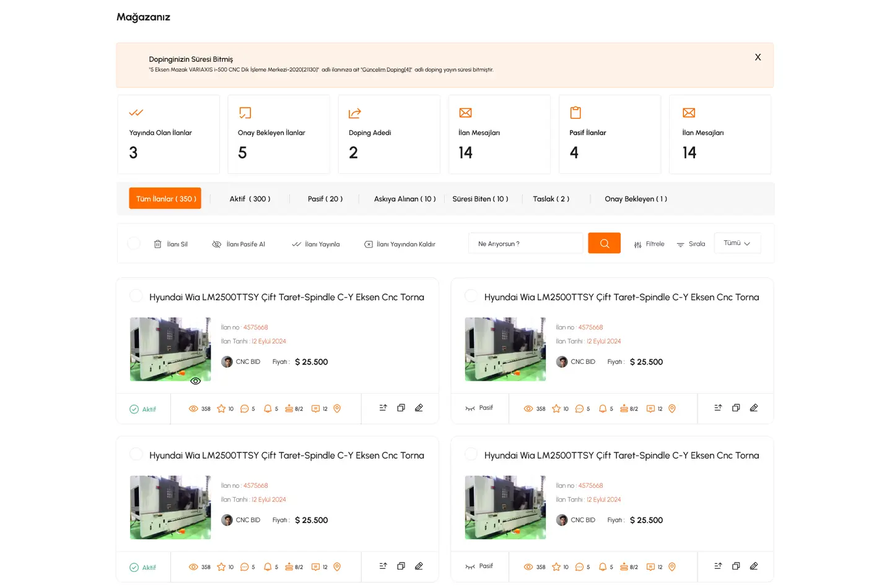
Task: Click the comment bubble on lower Aktif card
Action: pos(245,567)
